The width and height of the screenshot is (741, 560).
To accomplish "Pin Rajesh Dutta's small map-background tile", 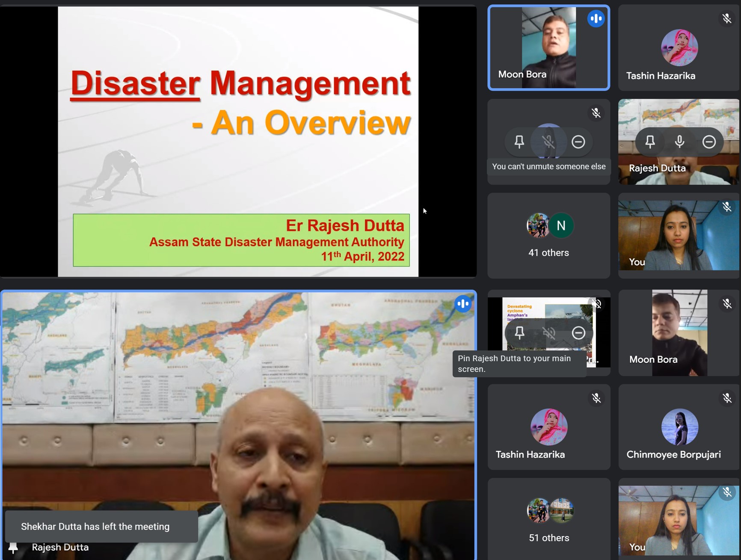I will tap(650, 142).
